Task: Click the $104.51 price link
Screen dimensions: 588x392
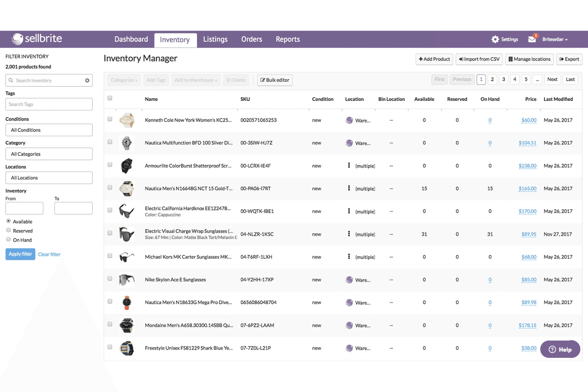Action: tap(527, 143)
